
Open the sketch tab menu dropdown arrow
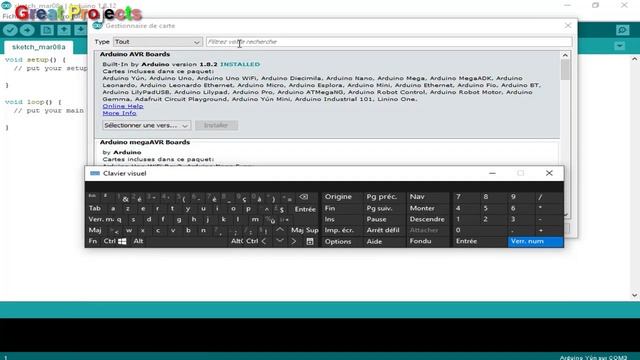(620, 46)
